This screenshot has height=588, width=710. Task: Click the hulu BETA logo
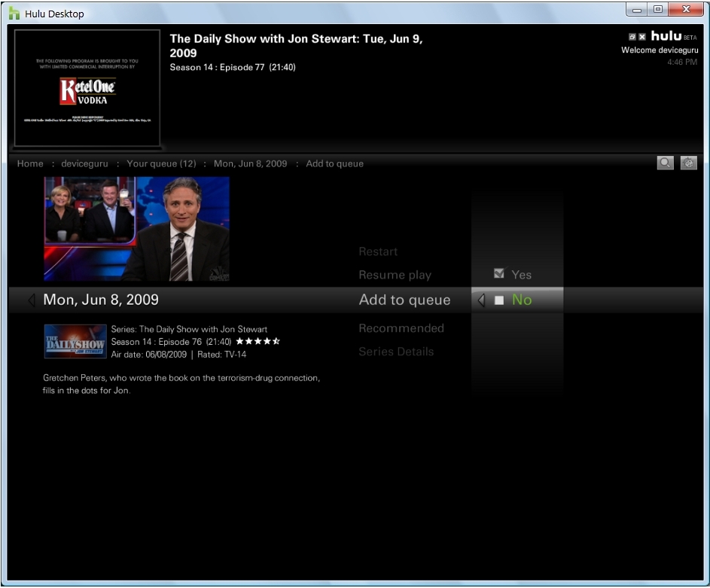click(674, 35)
